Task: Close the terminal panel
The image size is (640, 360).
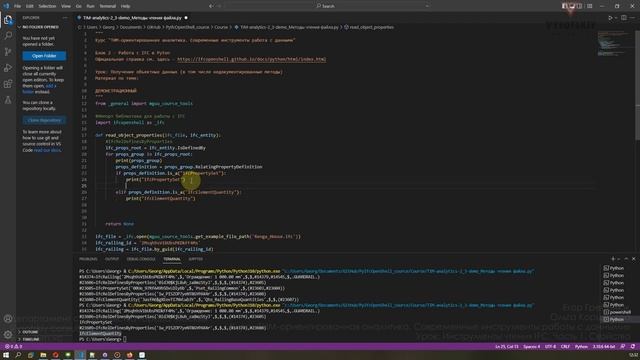Action: point(633,259)
